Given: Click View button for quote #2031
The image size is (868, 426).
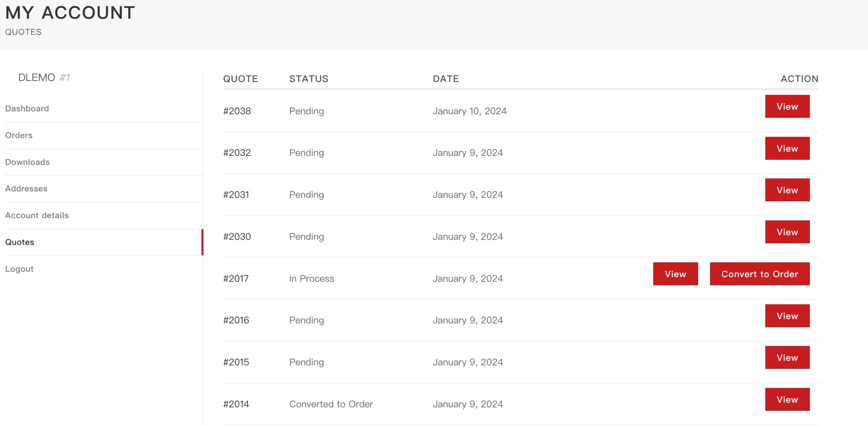Looking at the screenshot, I should pos(787,190).
